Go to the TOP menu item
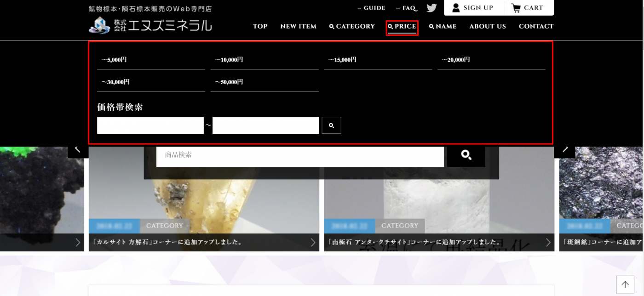 pos(260,27)
